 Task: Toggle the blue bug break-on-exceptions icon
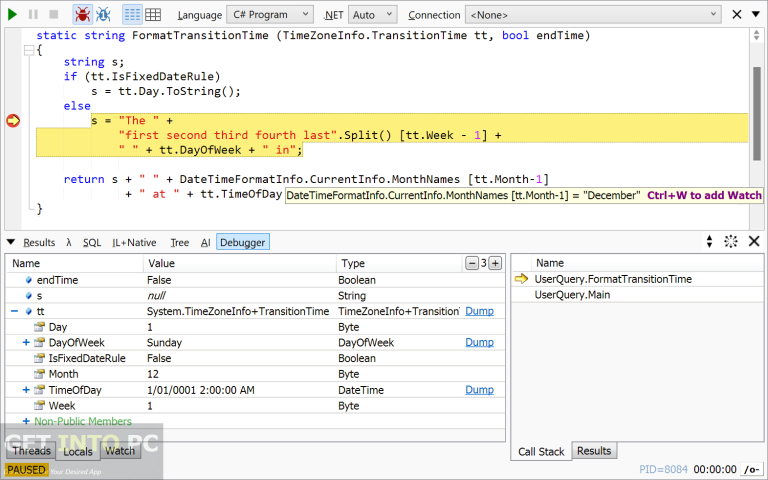pyautogui.click(x=103, y=15)
